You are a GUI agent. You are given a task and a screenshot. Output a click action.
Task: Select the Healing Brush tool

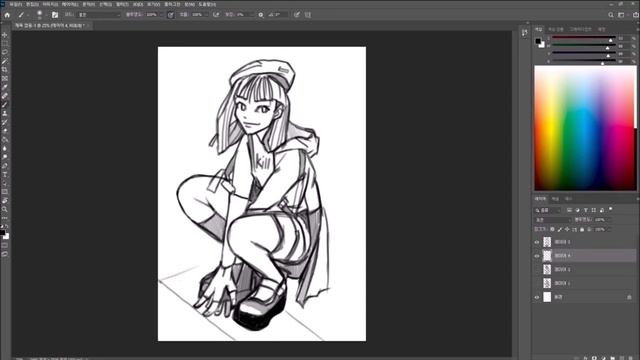click(x=4, y=96)
